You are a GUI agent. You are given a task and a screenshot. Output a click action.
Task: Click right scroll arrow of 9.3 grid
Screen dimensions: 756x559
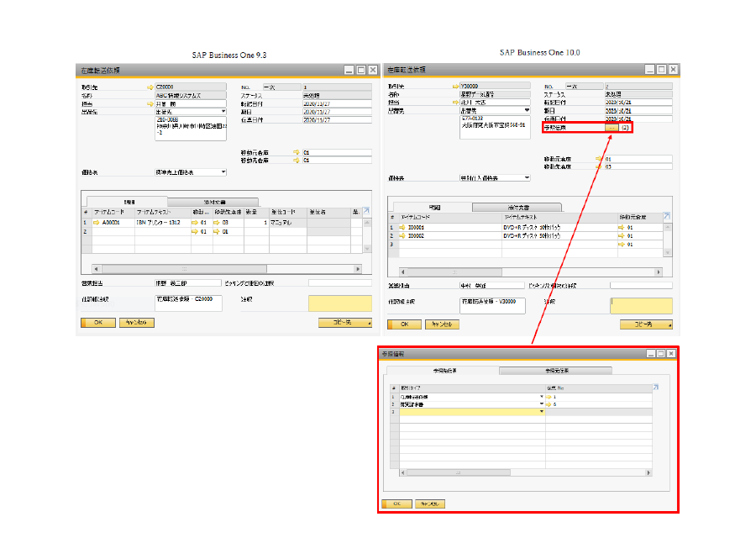(x=358, y=269)
